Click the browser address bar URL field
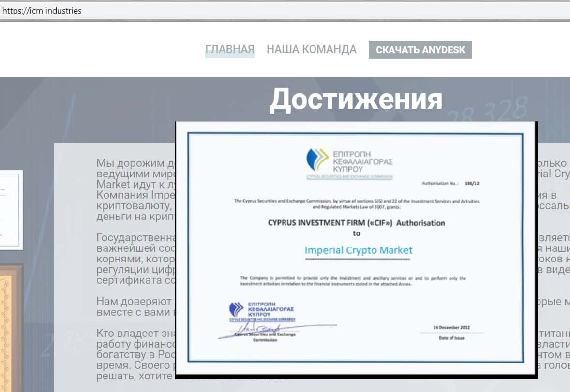 tap(285, 11)
